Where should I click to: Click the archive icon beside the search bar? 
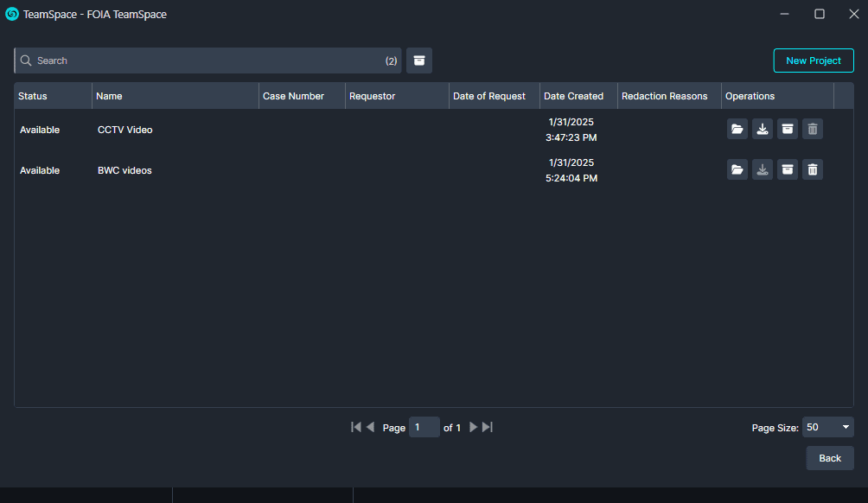pos(419,60)
